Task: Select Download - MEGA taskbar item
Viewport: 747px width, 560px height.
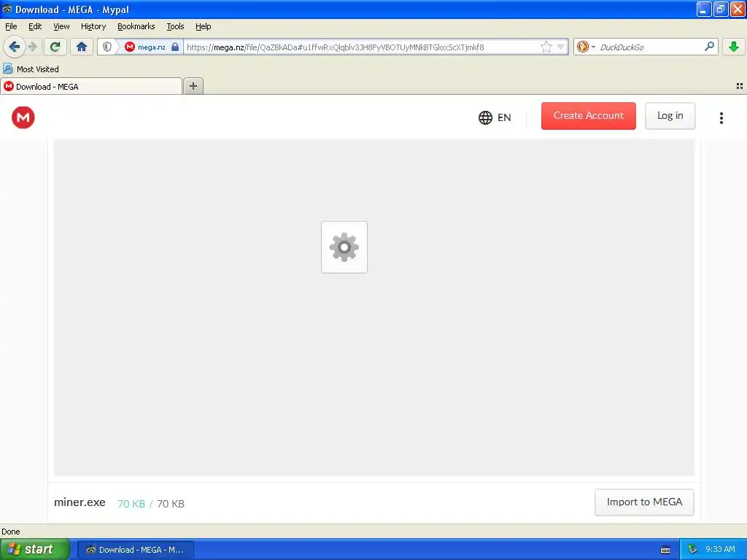Action: (x=135, y=550)
